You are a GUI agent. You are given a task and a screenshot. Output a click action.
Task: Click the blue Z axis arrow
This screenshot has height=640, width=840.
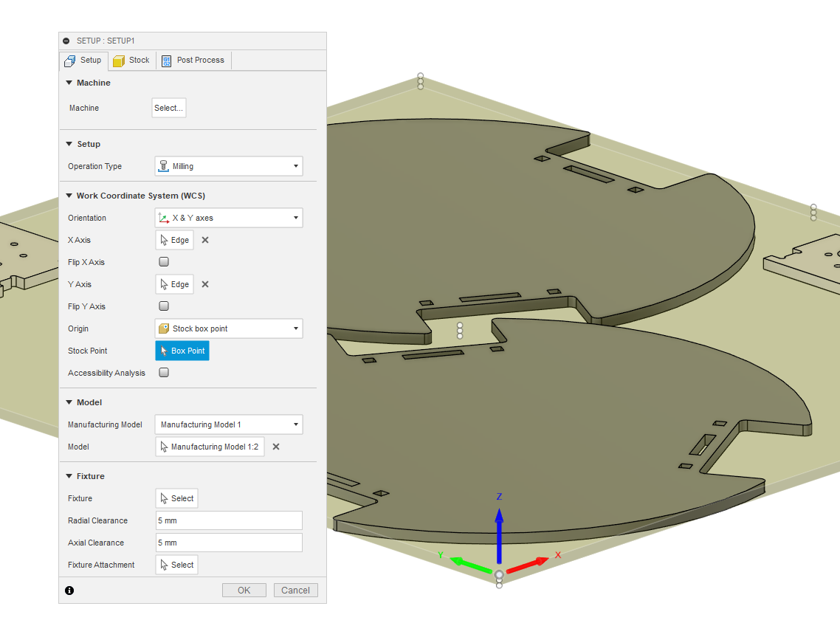[x=499, y=536]
